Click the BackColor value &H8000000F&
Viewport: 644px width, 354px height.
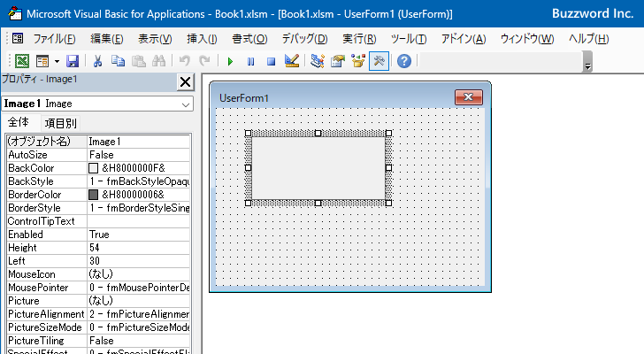point(134,168)
